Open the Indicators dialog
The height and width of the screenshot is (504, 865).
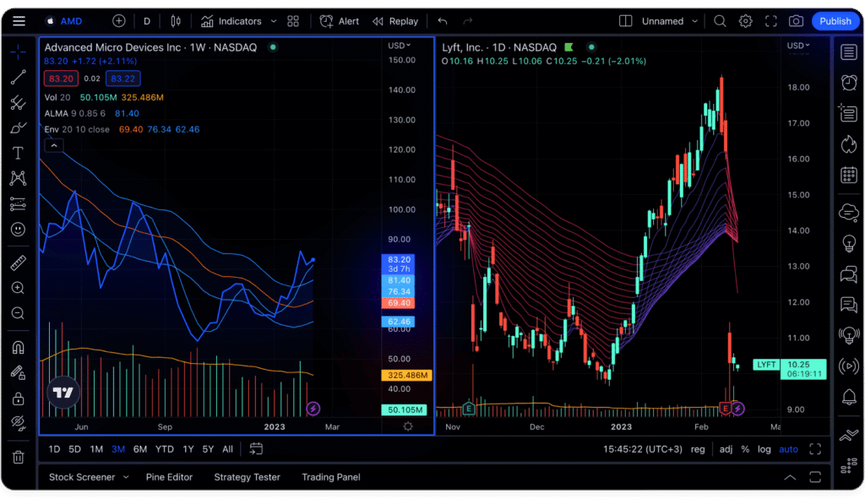tap(231, 21)
